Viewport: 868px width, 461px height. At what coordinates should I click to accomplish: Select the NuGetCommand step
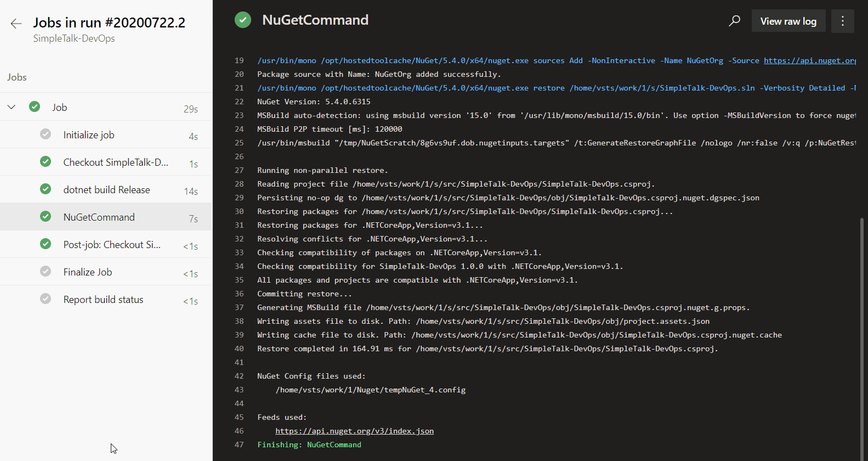[x=106, y=217]
